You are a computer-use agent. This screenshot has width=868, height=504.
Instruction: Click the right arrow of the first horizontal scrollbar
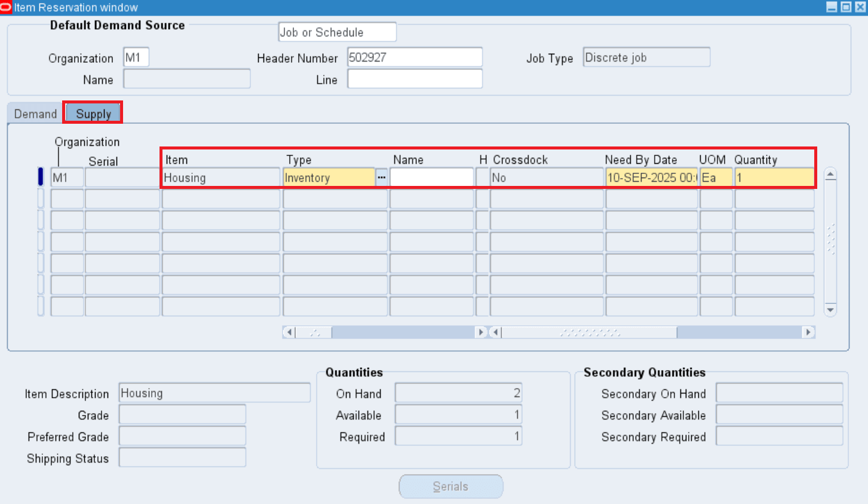pyautogui.click(x=481, y=332)
